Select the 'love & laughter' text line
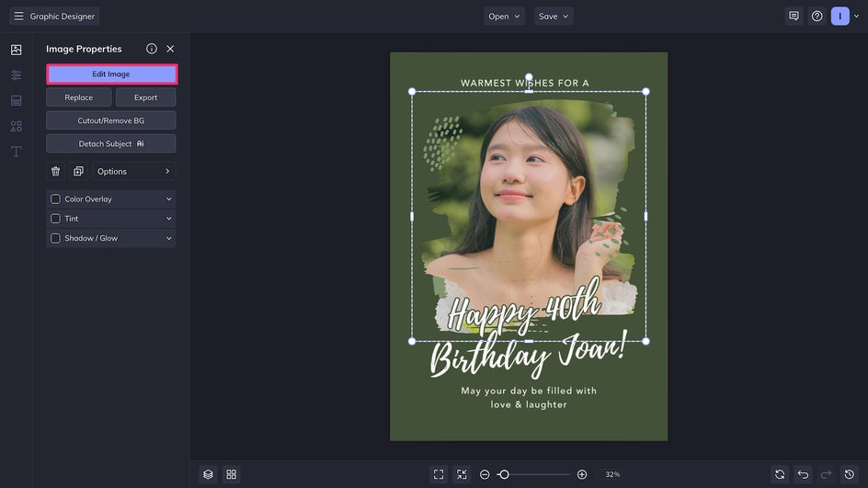 coord(529,404)
